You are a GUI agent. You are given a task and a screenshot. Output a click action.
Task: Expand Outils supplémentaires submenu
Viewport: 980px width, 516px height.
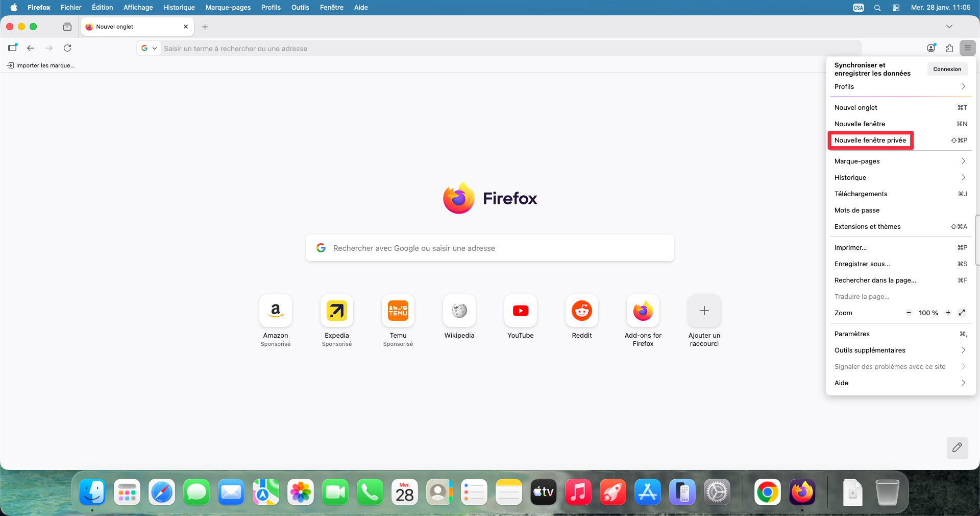(901, 350)
